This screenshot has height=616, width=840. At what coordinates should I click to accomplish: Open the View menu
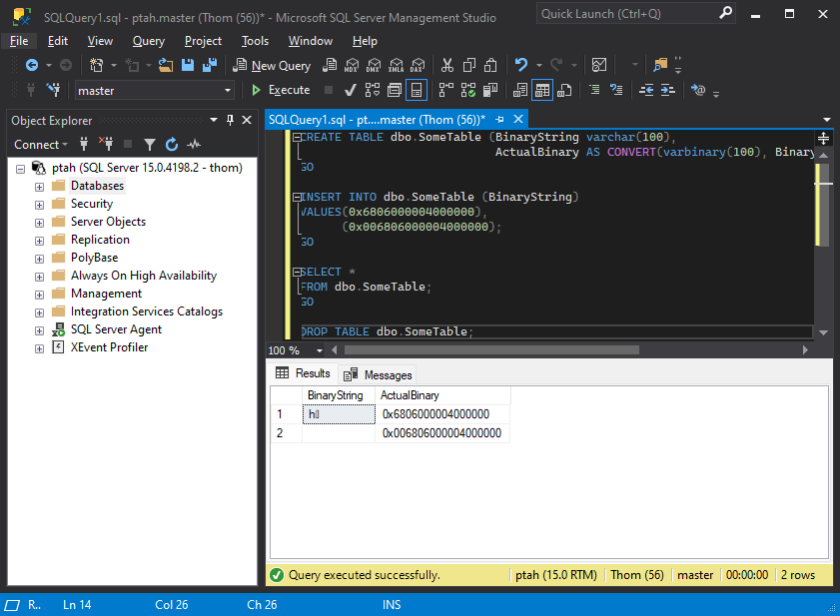coord(100,41)
